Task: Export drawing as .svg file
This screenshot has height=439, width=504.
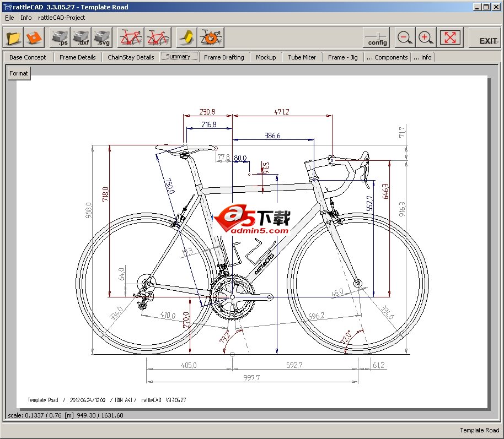Action: pyautogui.click(x=101, y=38)
